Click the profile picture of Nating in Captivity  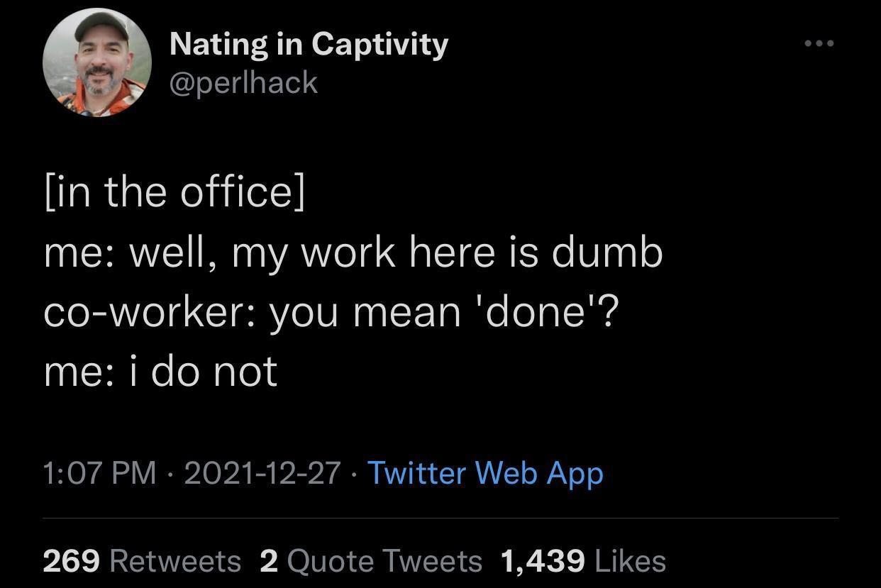pos(98,62)
